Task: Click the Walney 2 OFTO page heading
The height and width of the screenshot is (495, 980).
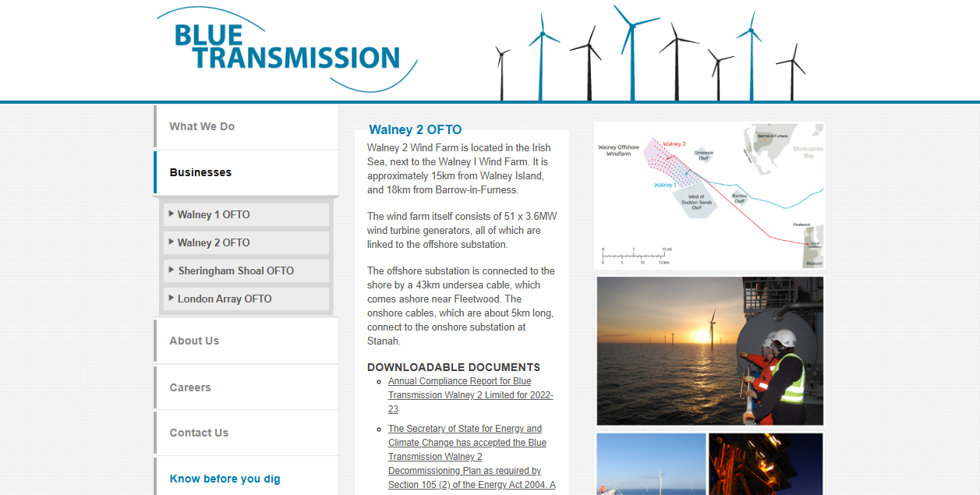Action: [x=414, y=129]
